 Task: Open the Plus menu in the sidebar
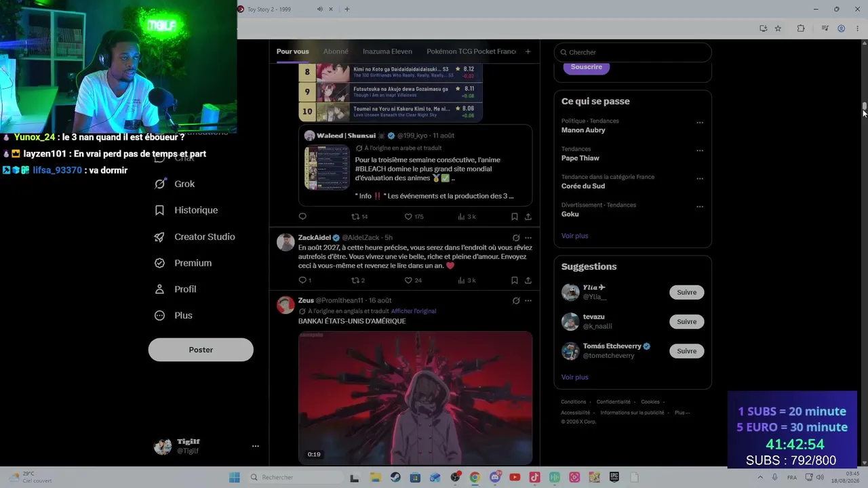point(174,315)
